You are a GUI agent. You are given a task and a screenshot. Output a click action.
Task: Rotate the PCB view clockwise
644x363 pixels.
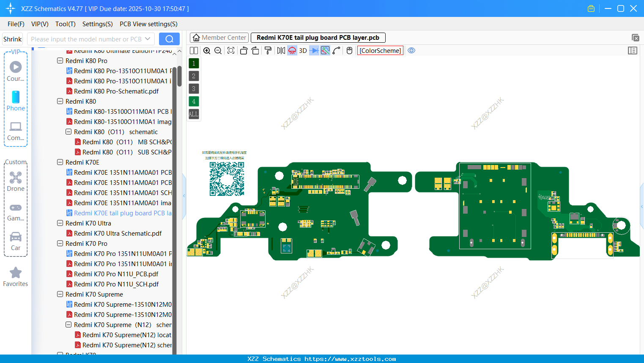[x=255, y=50]
